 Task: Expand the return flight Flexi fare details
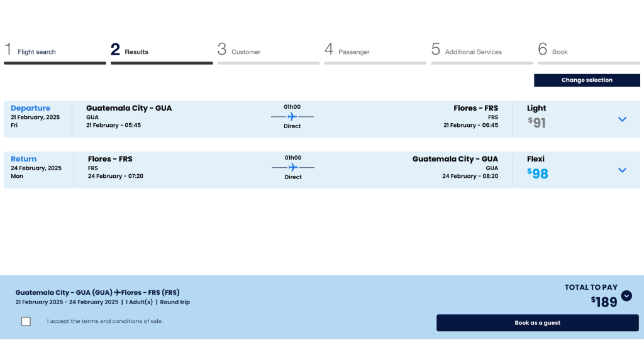[622, 170]
